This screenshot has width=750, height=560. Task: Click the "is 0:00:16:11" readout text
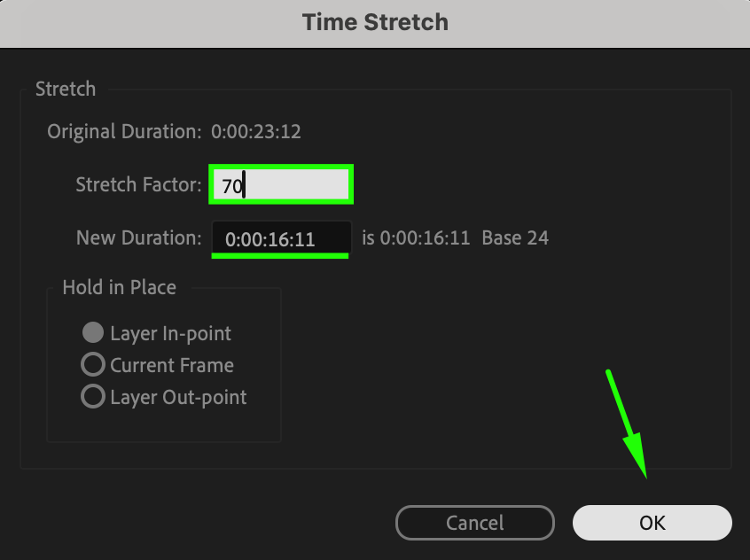[416, 237]
